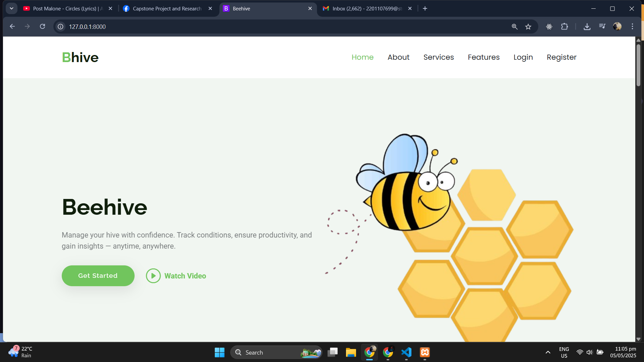Launch Visual Studio Code from the taskbar
This screenshot has width=644, height=362.
406,352
